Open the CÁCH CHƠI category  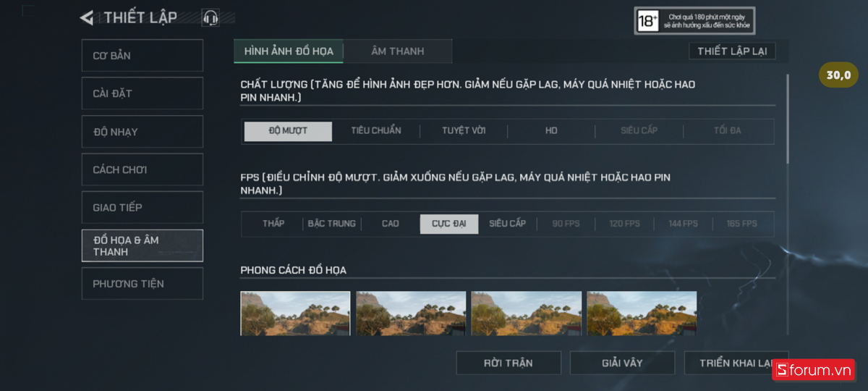tap(142, 169)
